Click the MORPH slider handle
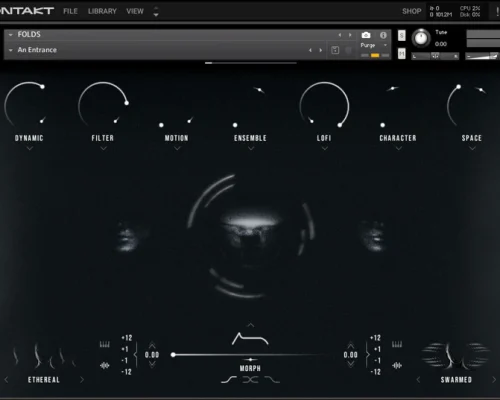The height and width of the screenshot is (400, 500). 173,355
